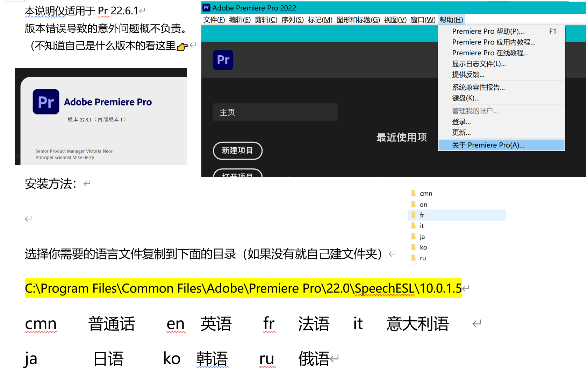Choose Premiere Pro 在线教程... menu entry
588x392 pixels.
tap(501, 53)
